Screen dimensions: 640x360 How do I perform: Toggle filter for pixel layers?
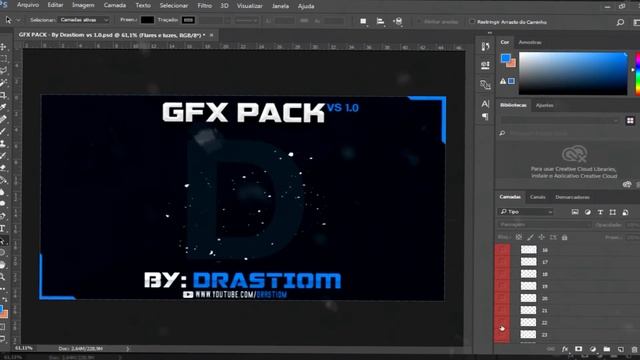(x=575, y=212)
